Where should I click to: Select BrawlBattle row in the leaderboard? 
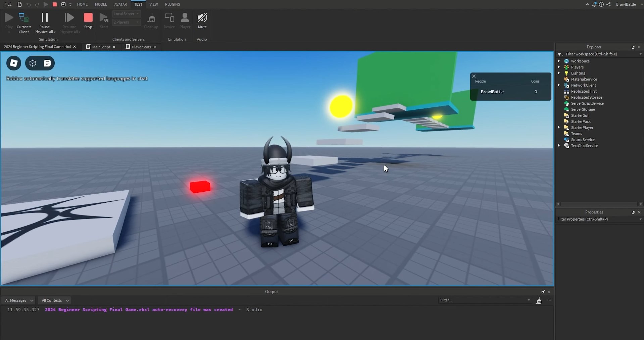510,92
